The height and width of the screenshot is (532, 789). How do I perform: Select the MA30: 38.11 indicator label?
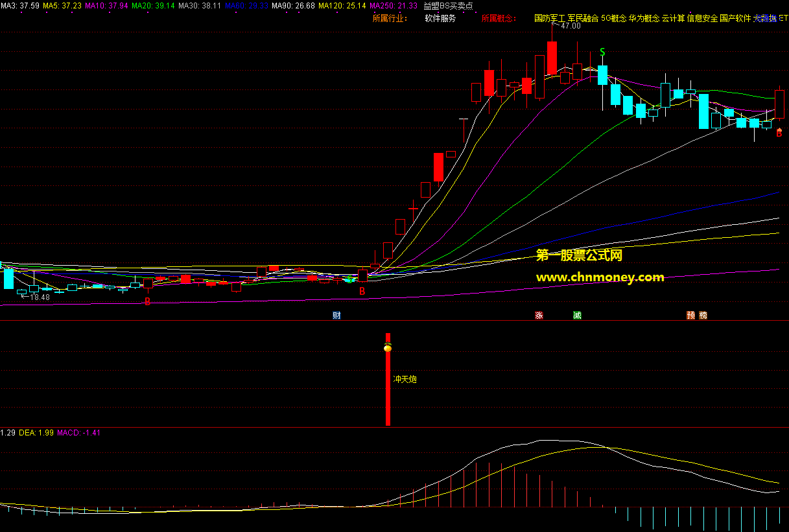pos(200,6)
